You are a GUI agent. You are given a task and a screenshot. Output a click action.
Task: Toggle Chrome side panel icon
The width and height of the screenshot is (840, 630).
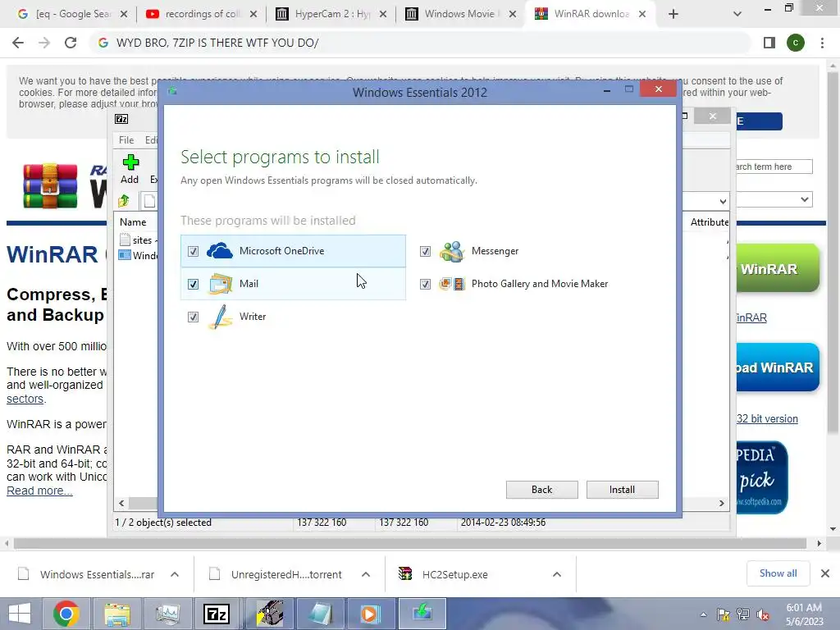769,43
